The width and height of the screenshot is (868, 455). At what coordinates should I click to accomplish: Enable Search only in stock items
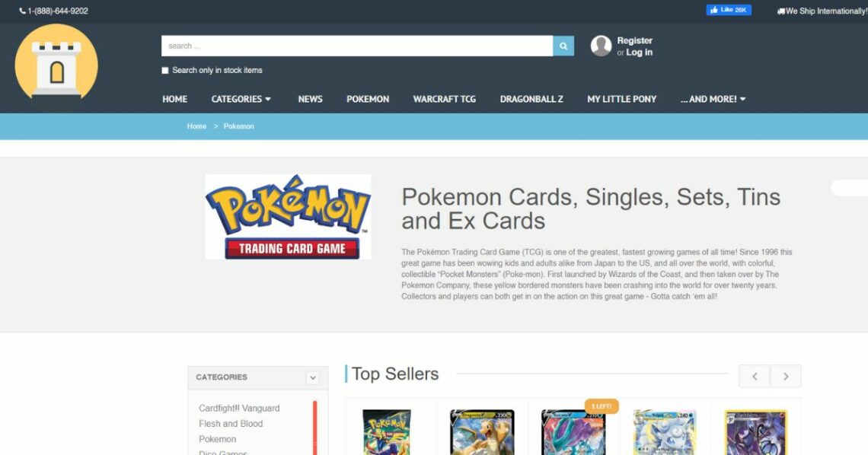pos(165,70)
